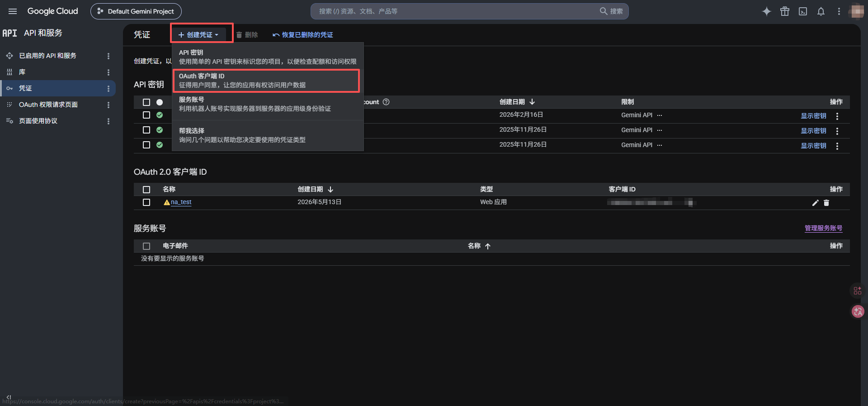Click the API 和服务 sidebar heading
Image resolution: width=868 pixels, height=406 pixels.
click(43, 33)
